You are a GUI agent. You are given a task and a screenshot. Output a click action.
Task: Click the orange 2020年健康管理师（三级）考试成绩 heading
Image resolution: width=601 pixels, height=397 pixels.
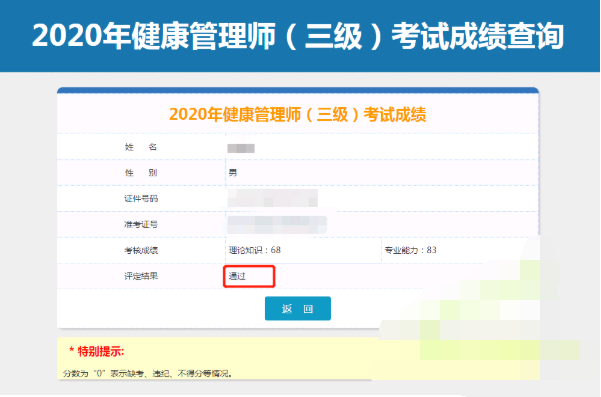click(297, 114)
